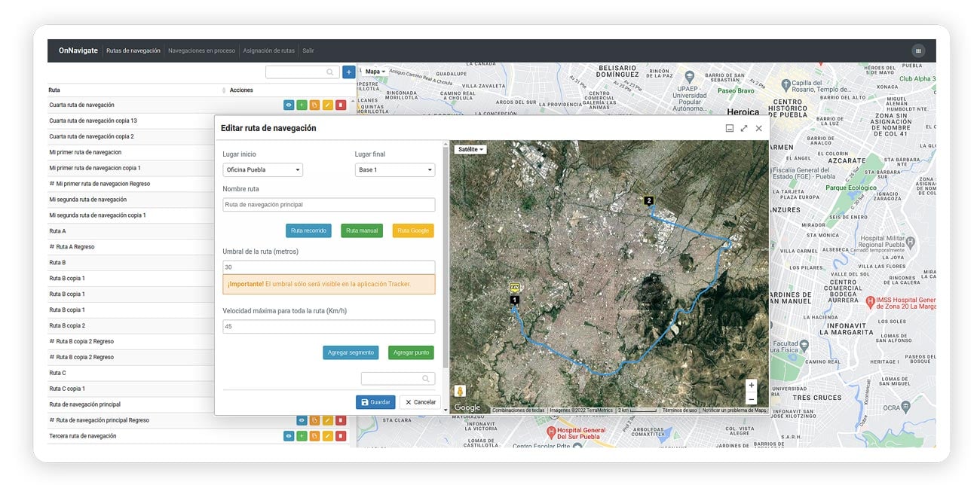Select Cuarta ruta de navegación copia 13 row

[132, 120]
